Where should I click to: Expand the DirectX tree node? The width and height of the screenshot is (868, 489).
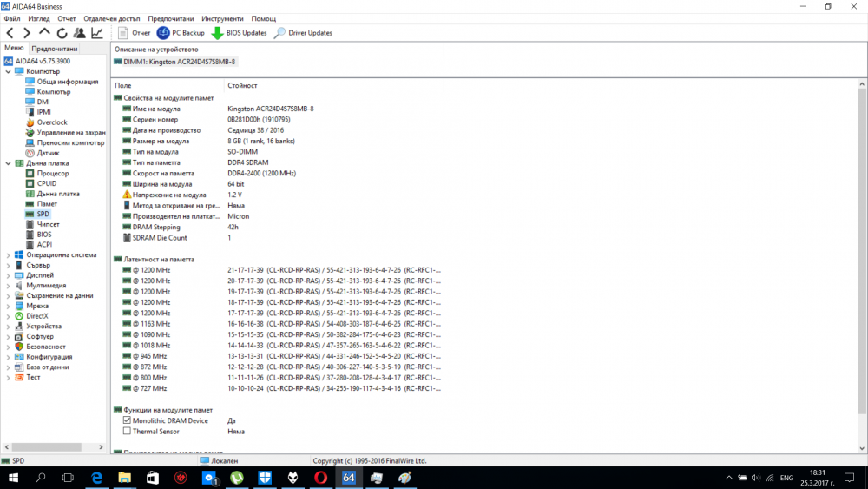click(9, 316)
